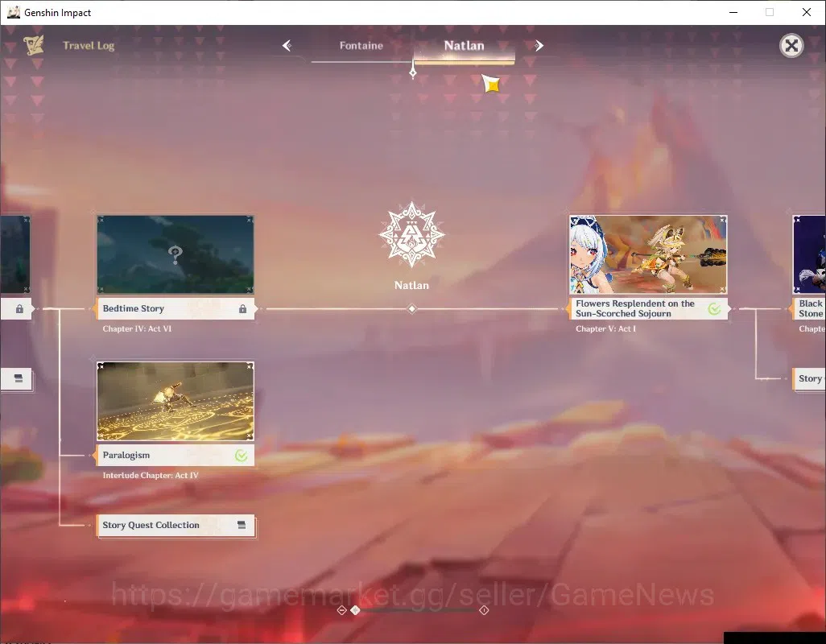Click the Travel Log scroll icon
Image resolution: width=826 pixels, height=644 pixels.
[34, 45]
